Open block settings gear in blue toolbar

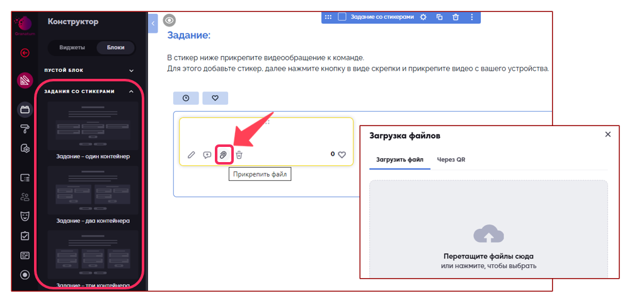(423, 17)
